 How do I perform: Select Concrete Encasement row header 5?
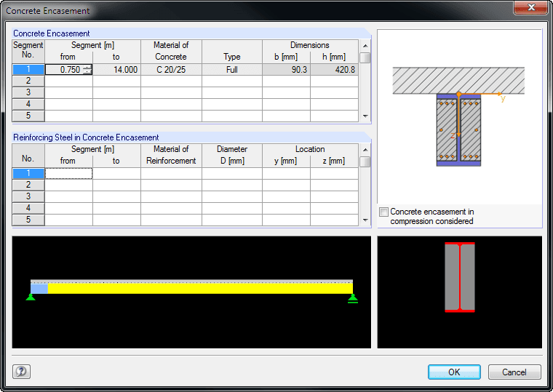(x=28, y=116)
